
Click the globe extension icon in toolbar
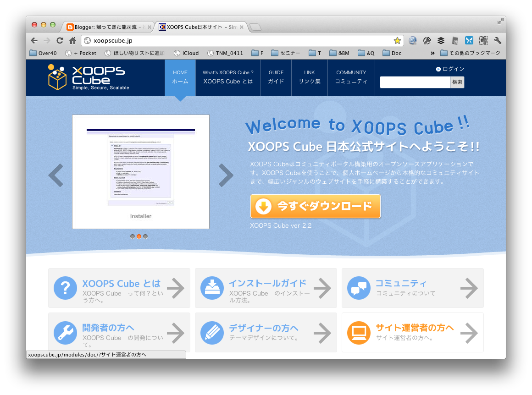(413, 41)
